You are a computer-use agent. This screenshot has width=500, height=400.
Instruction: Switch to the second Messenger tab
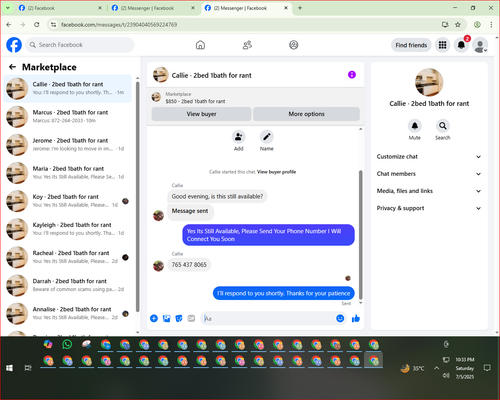coord(153,8)
